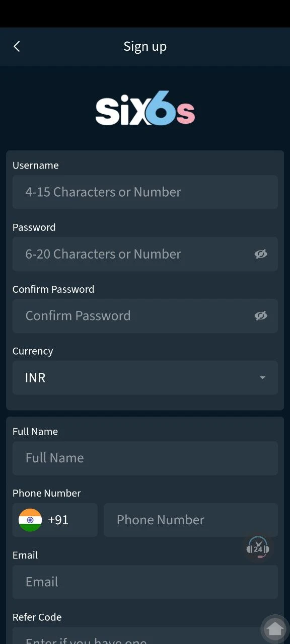Click the Phone Number text box
Image resolution: width=290 pixels, height=644 pixels.
(190, 520)
